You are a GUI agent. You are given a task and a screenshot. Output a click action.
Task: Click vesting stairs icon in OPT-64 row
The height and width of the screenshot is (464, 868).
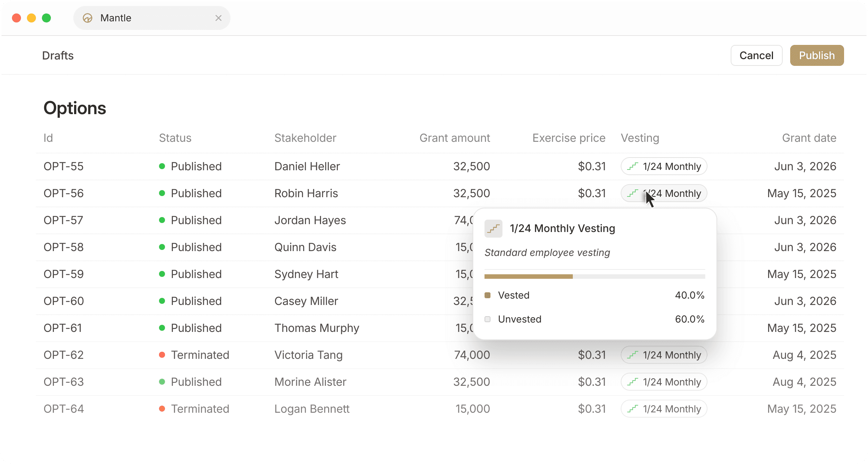click(x=632, y=409)
